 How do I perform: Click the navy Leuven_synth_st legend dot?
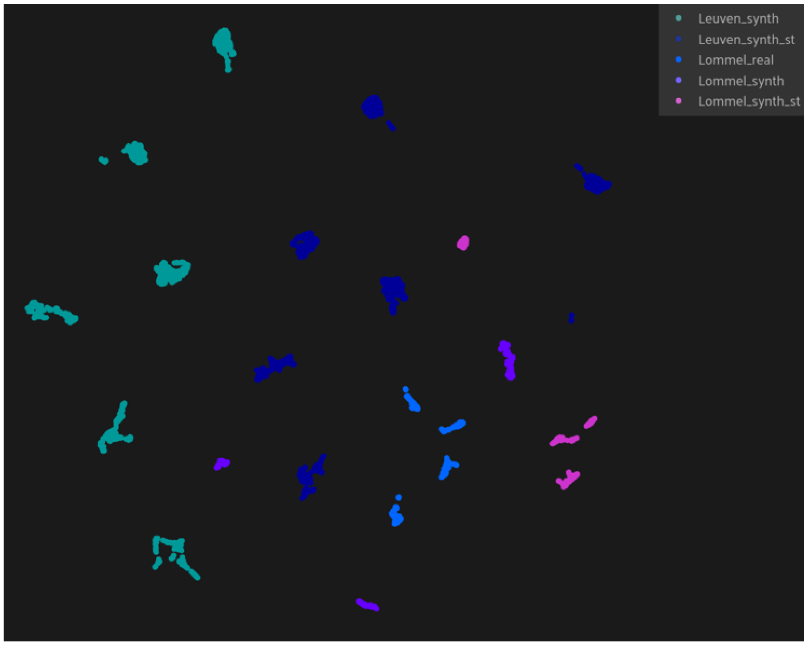678,39
